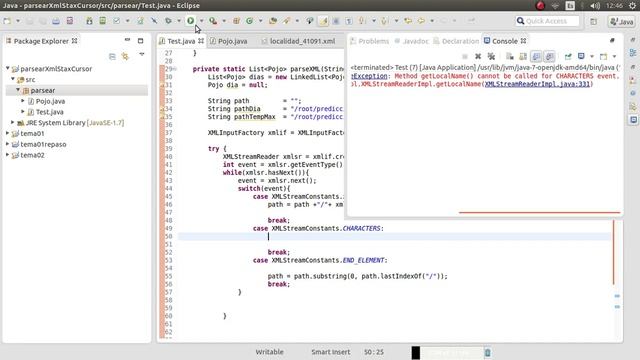
Task: Open Package Explorer view menu arrow
Action: pos(142,54)
